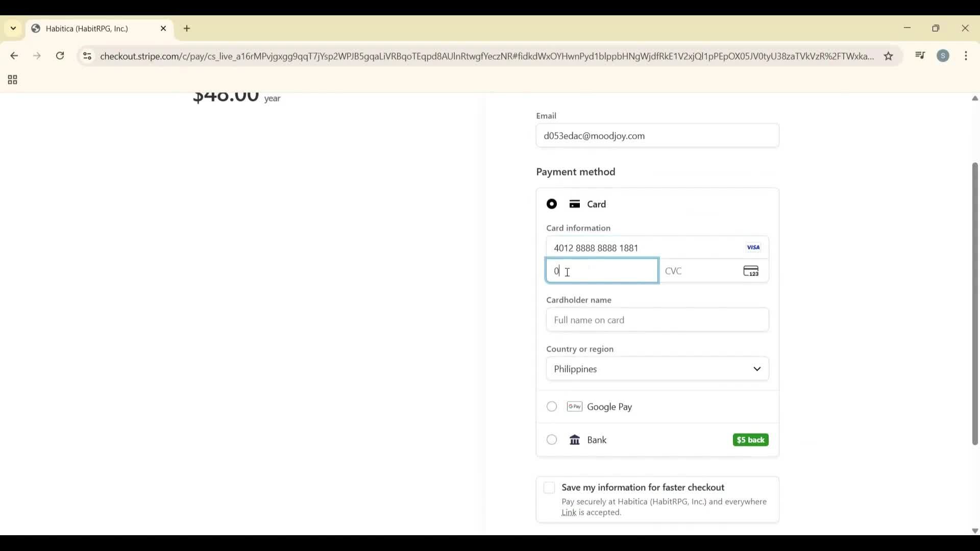
Task: Select the Google Pay radio button
Action: 551,407
